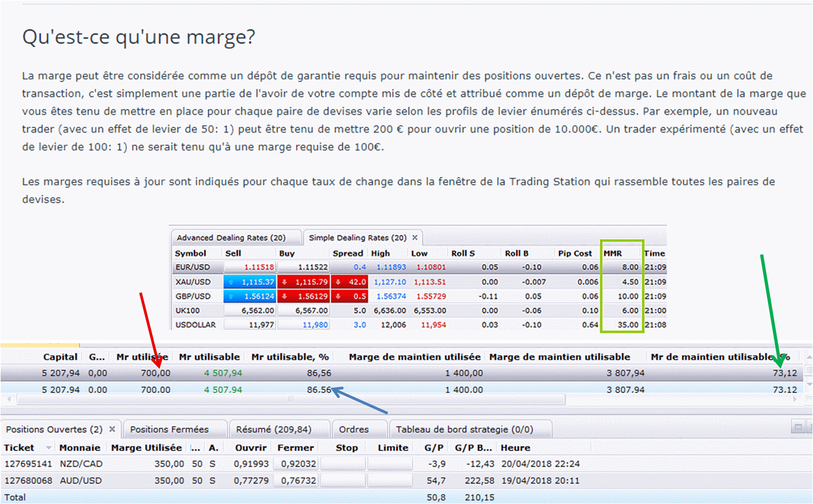Click the Pip Cost column header
This screenshot has width=813, height=504.
coord(575,253)
